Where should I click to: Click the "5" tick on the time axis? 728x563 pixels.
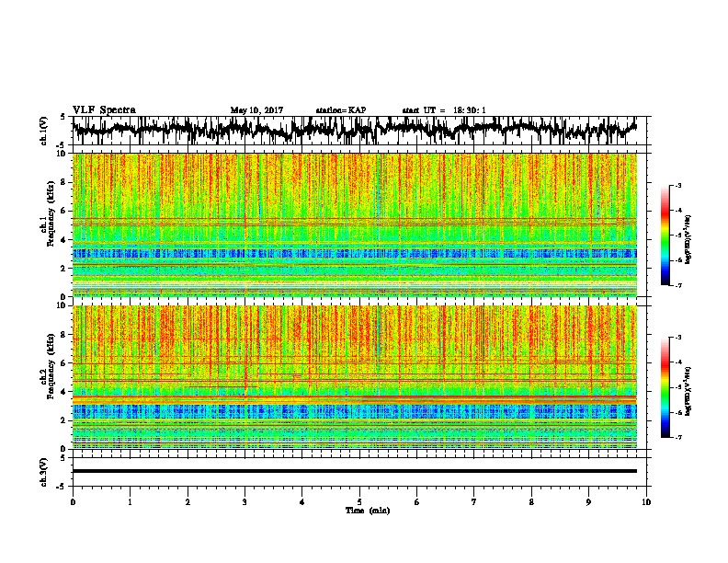359,501
